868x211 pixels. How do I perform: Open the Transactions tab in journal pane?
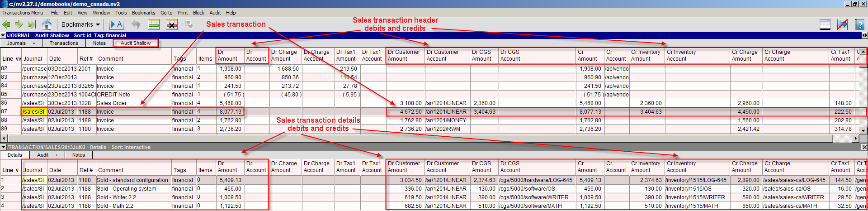(x=64, y=43)
